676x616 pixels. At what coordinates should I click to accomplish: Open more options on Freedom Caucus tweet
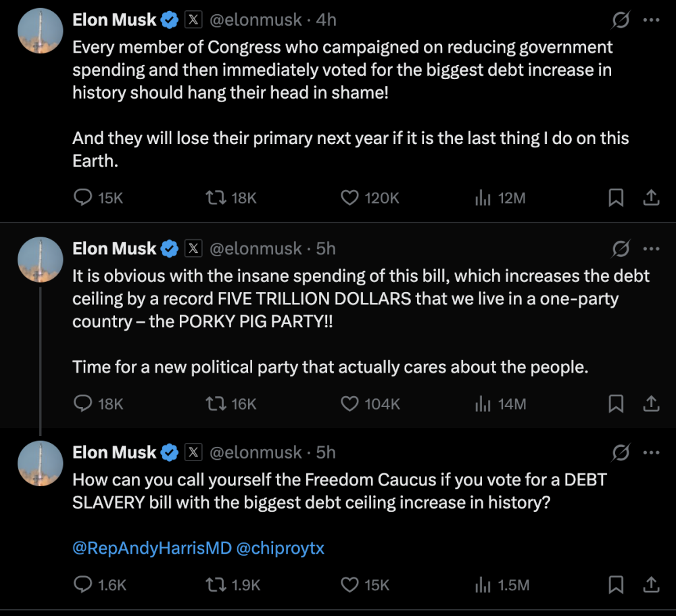point(651,452)
